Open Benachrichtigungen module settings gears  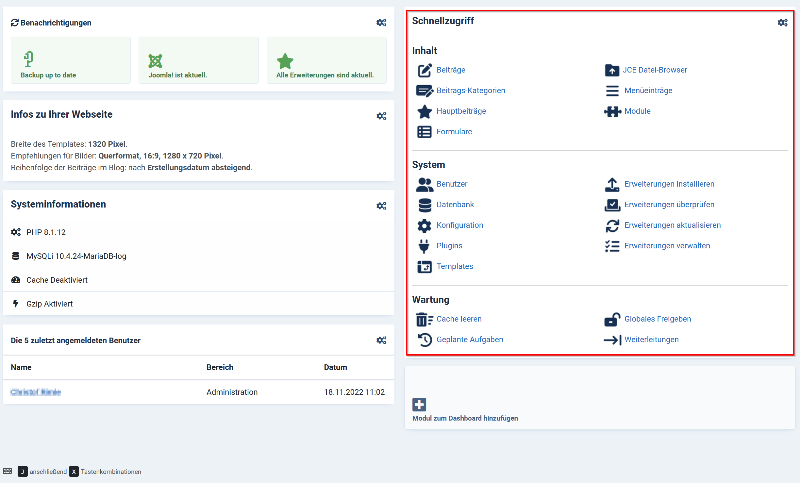click(x=381, y=22)
